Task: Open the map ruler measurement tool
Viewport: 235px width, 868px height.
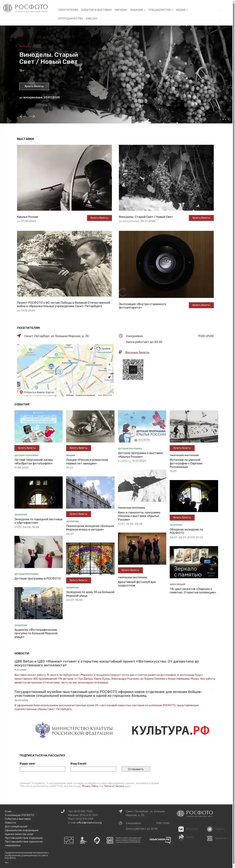Action: (92, 348)
